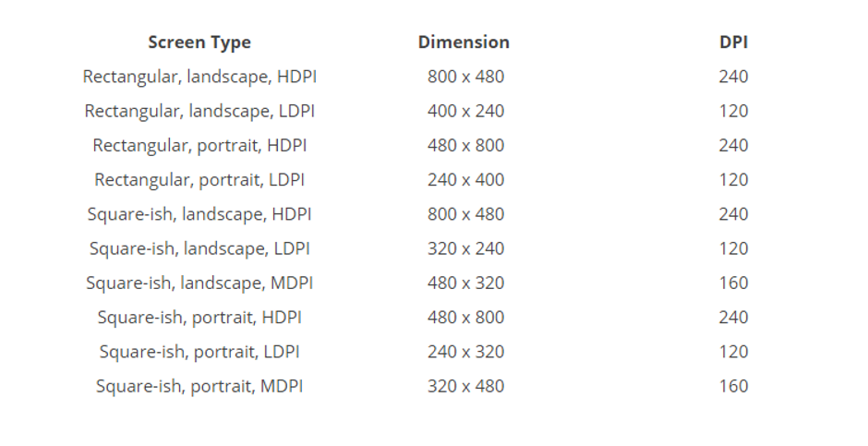This screenshot has height=446, width=868.
Task: Click the 320 x 480 dimension value
Action: point(465,385)
